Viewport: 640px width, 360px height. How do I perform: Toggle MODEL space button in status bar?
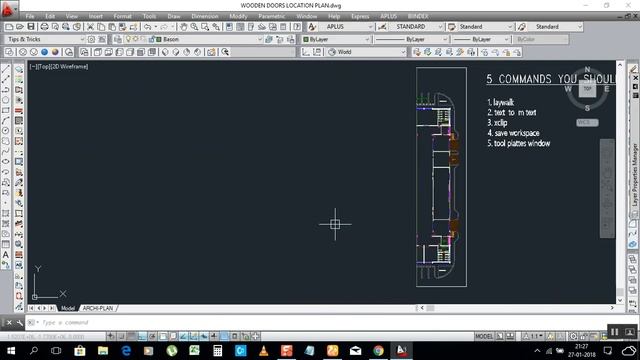coord(484,337)
